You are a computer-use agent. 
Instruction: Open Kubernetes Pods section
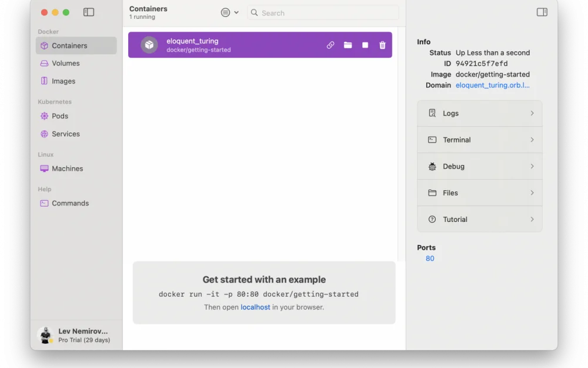[59, 116]
